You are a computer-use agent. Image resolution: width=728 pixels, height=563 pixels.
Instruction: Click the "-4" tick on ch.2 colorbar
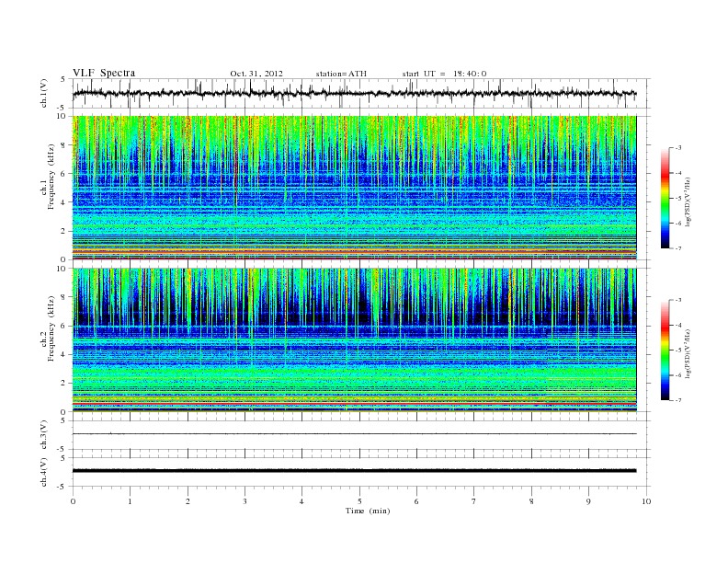click(x=677, y=325)
